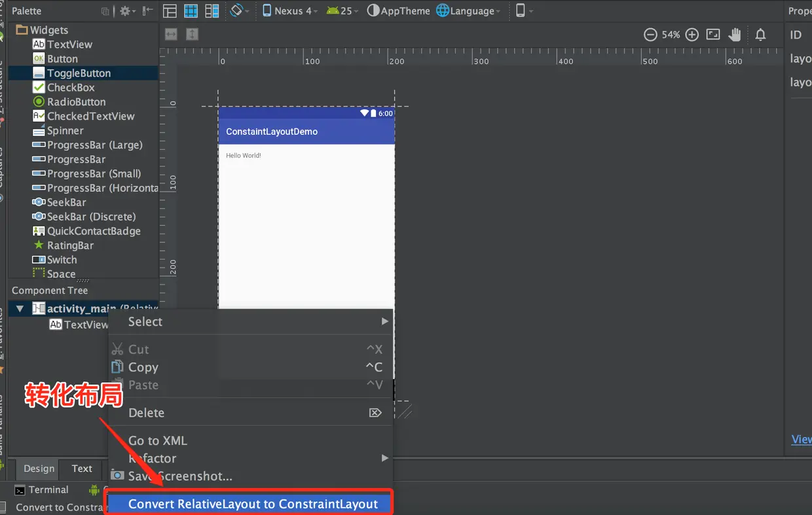
Task: Choose Save Screenshot from context menu
Action: pyautogui.click(x=251, y=476)
